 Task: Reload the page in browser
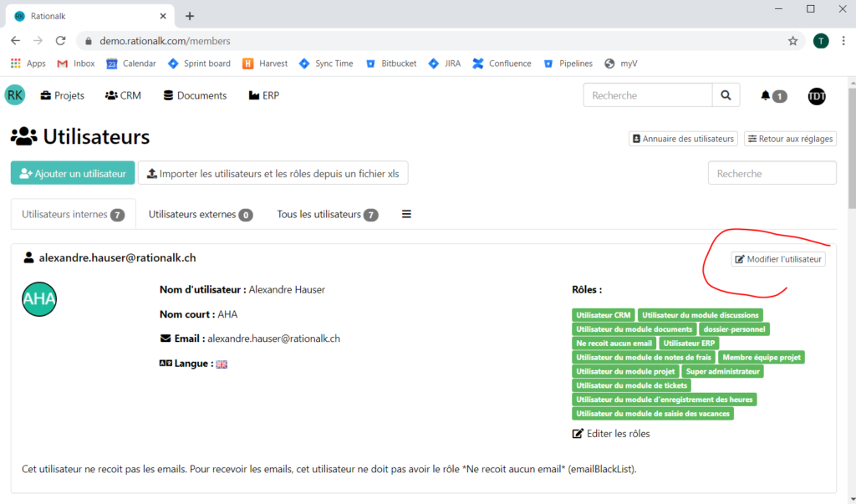tap(60, 41)
